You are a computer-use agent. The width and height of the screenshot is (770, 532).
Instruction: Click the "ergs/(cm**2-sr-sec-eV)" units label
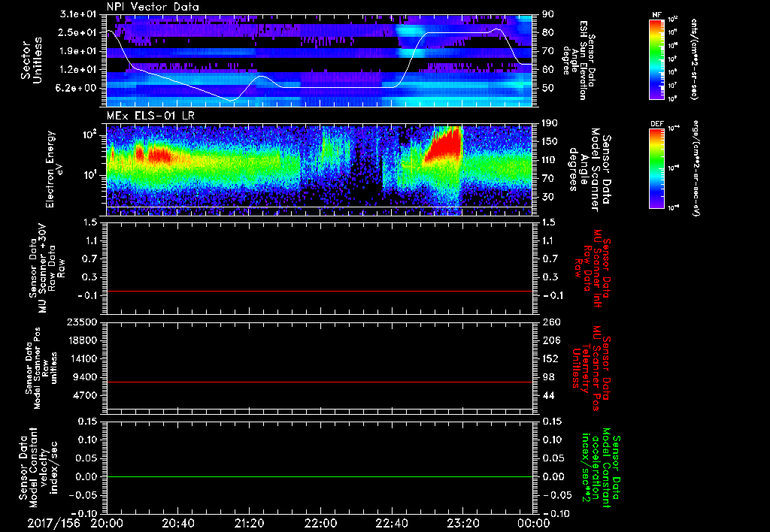pyautogui.click(x=696, y=168)
